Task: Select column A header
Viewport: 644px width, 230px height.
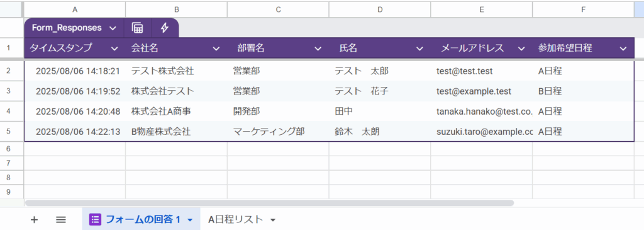Action: 75,9
